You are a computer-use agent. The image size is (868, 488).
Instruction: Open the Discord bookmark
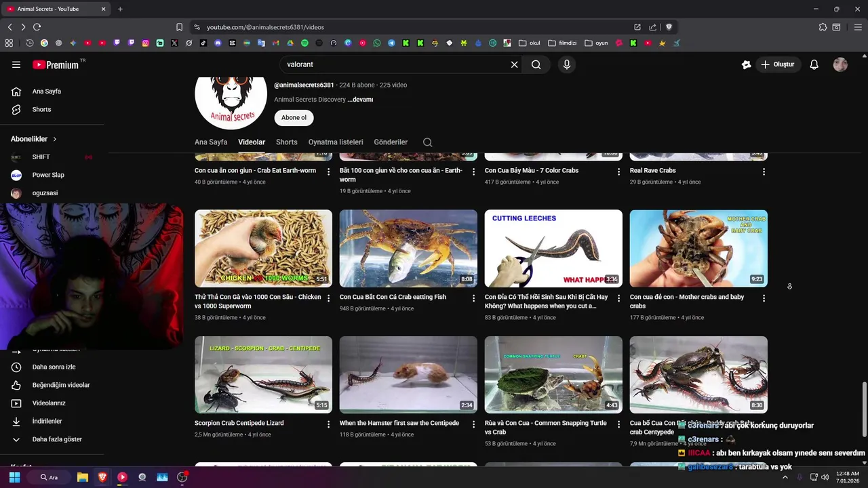(x=218, y=43)
